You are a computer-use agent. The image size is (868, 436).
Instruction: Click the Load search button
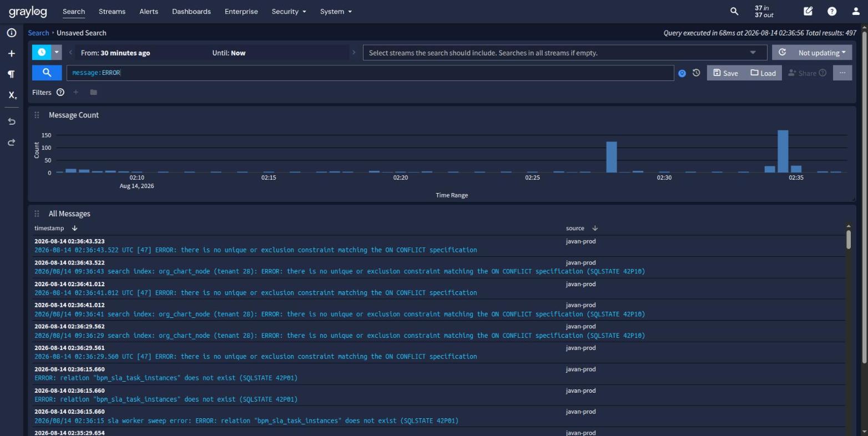click(763, 73)
